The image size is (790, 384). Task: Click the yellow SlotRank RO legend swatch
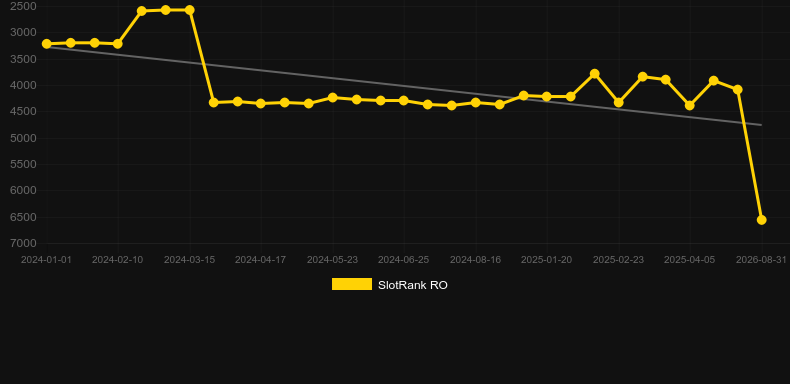(x=352, y=284)
